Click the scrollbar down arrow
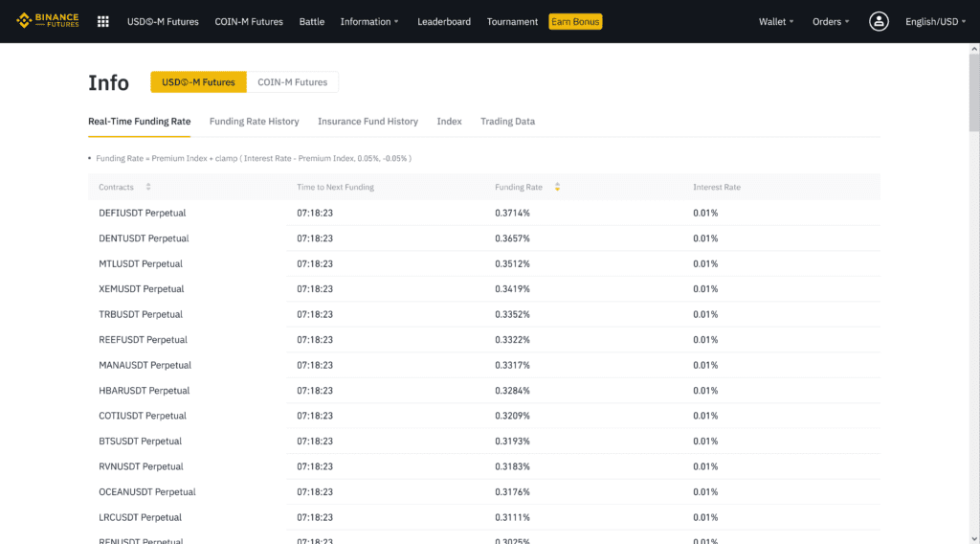 coord(973,538)
